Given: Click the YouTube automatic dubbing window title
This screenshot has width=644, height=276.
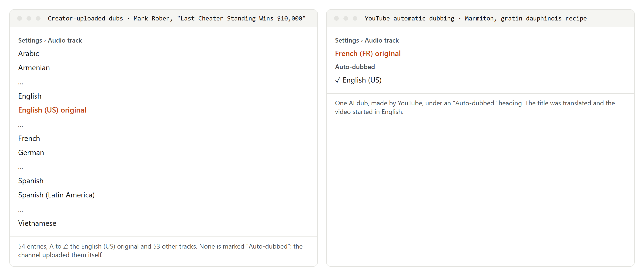Looking at the screenshot, I should tap(476, 18).
